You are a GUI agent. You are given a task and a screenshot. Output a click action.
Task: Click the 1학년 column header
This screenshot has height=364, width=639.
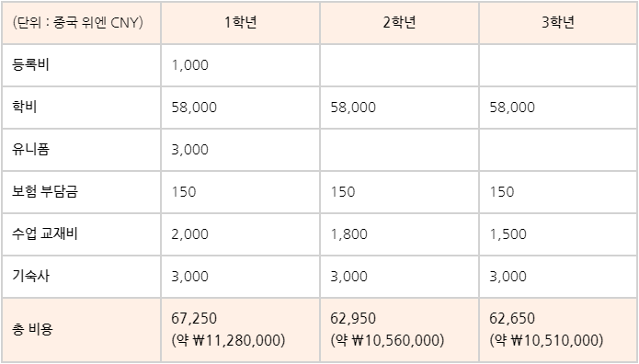coord(241,22)
